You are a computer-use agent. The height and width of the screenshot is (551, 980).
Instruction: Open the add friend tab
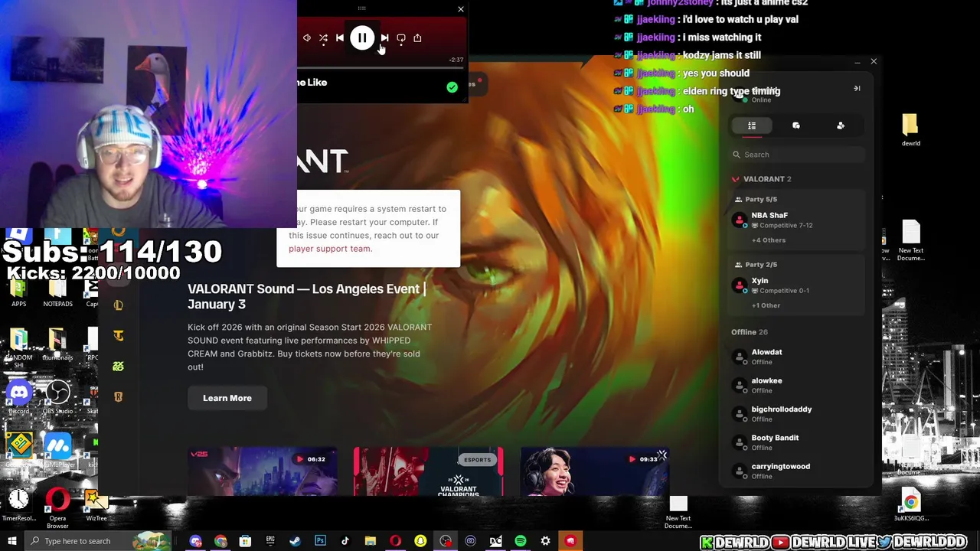pyautogui.click(x=841, y=126)
